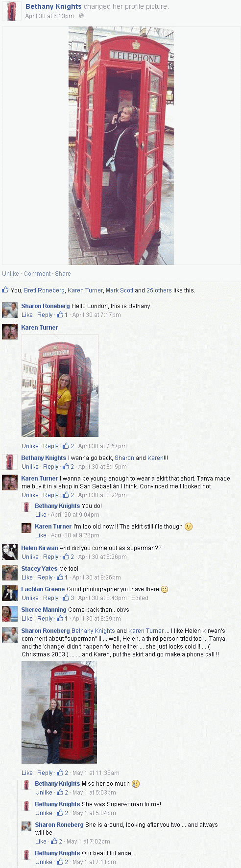Click Lachlan Greene's profile avatar
The image size is (241, 868).
coord(10,593)
